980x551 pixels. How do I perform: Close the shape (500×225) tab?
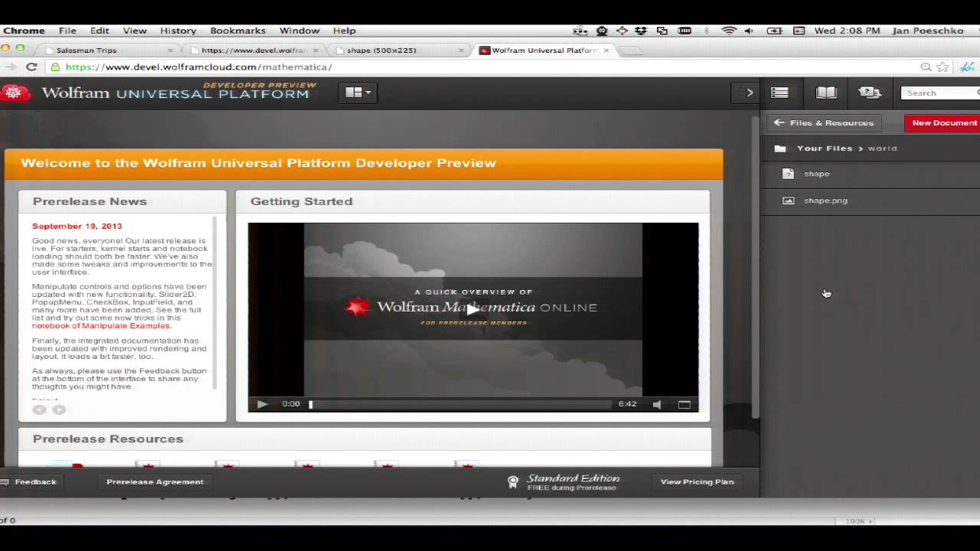click(x=461, y=51)
